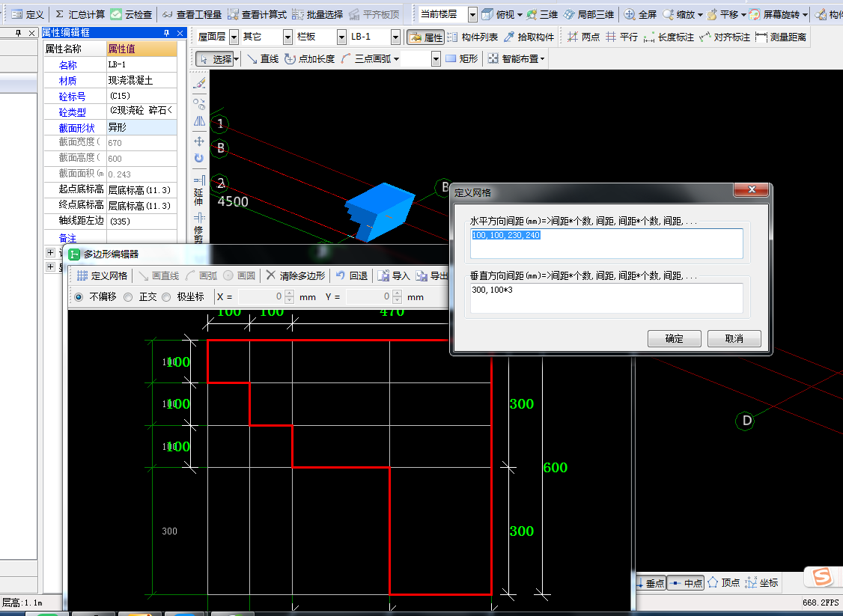Open the 定义 definition tool
The image size is (843, 616).
pos(28,14)
